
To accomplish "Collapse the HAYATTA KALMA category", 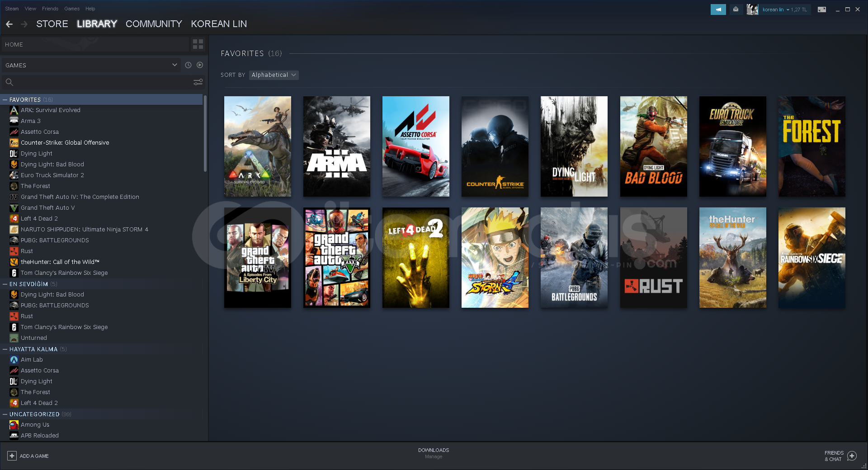I will click(5, 349).
